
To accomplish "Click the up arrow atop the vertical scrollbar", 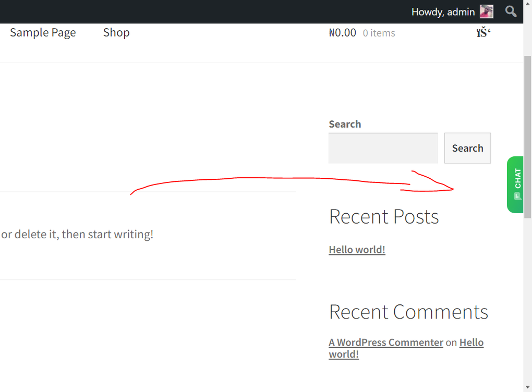I will coord(527,4).
